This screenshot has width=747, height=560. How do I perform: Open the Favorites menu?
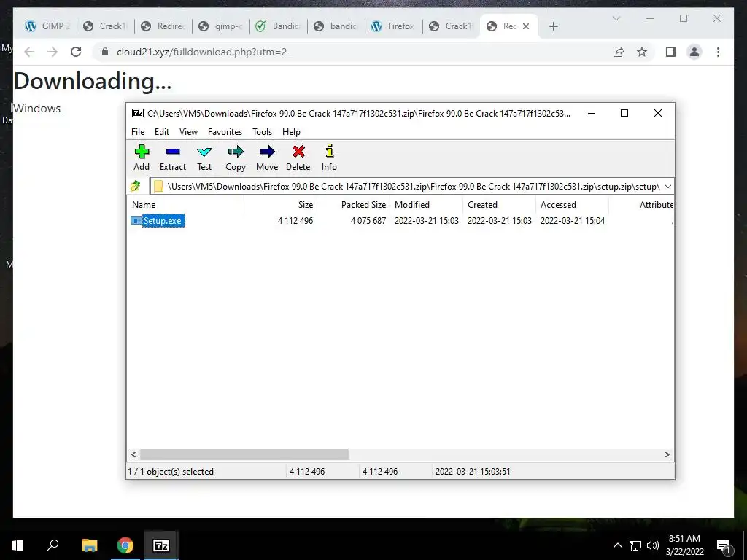tap(225, 132)
